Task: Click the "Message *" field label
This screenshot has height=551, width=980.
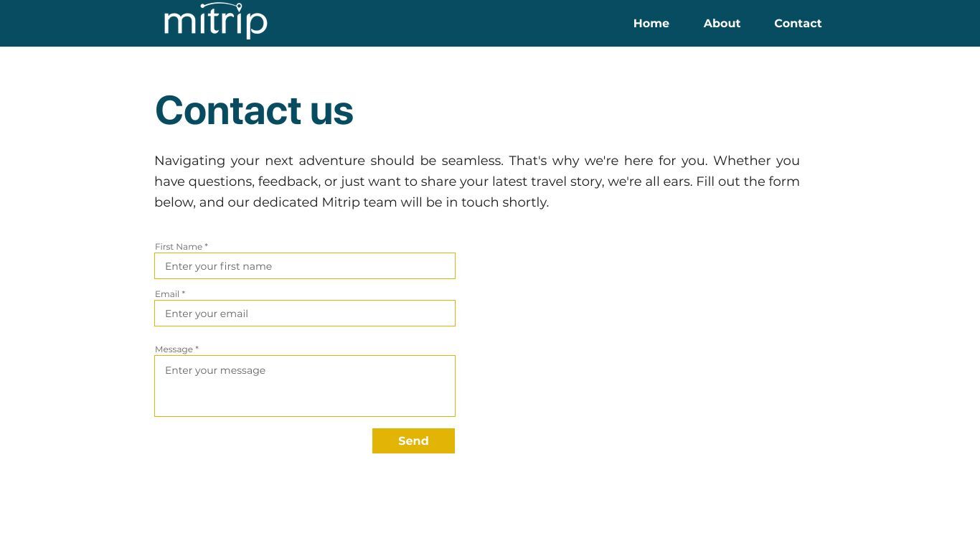Action: (x=176, y=349)
